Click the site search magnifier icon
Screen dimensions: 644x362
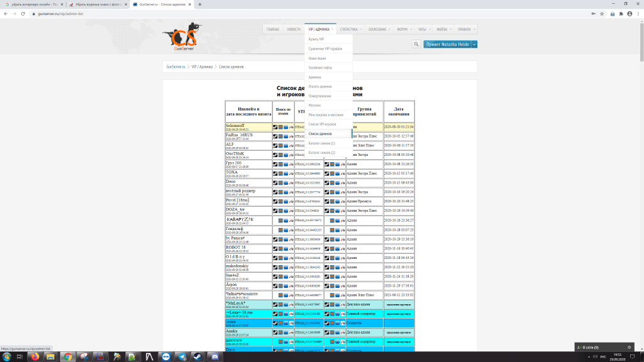[416, 44]
